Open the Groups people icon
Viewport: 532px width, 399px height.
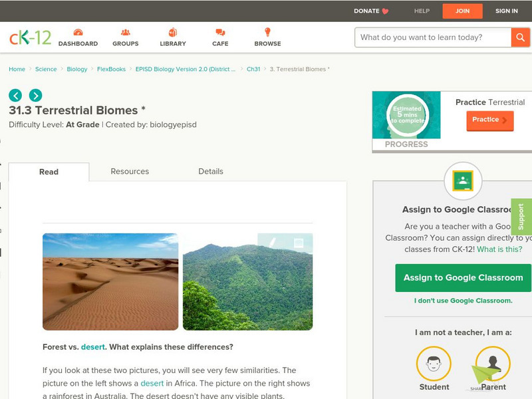point(126,33)
